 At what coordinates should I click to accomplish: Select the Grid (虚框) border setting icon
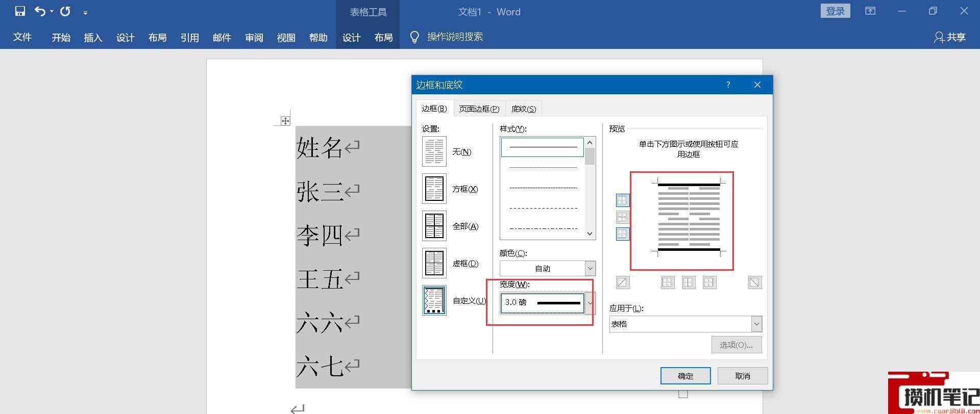click(x=434, y=263)
